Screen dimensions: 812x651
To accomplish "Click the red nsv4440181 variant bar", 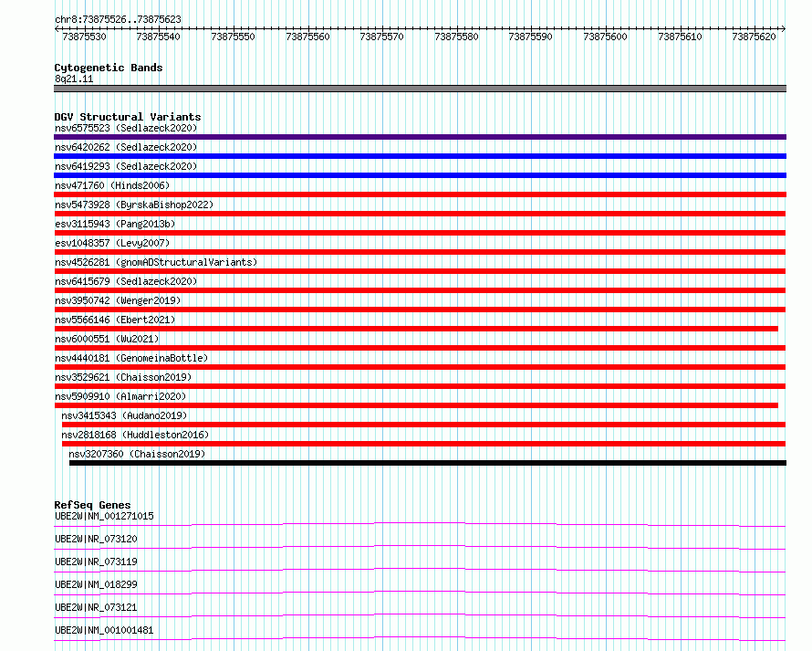I will [420, 367].
